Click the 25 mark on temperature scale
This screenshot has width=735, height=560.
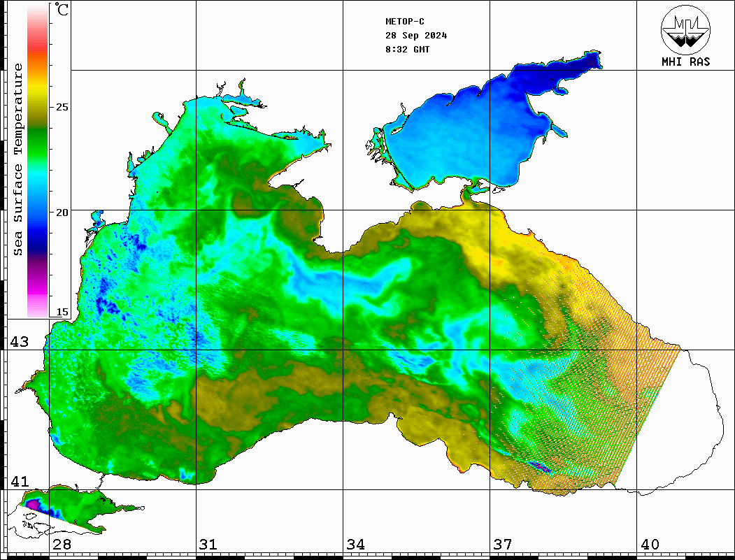tap(62, 107)
